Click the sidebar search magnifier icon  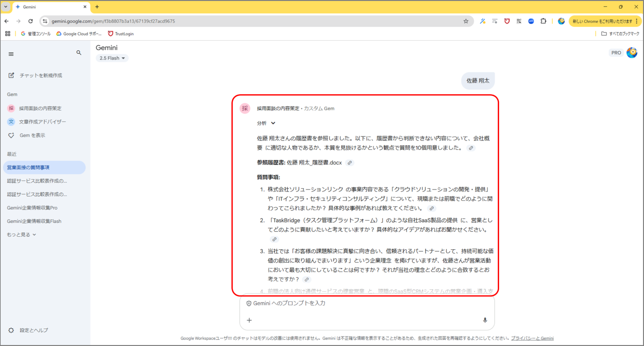coord(79,53)
